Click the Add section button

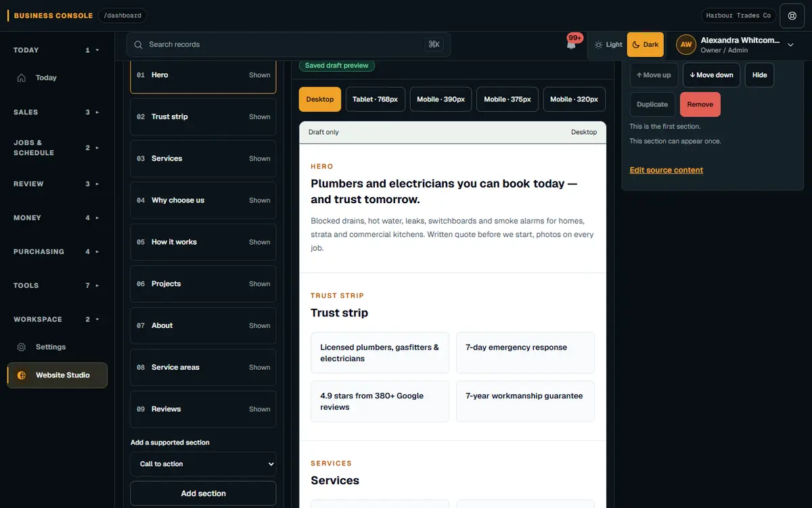coord(203,494)
